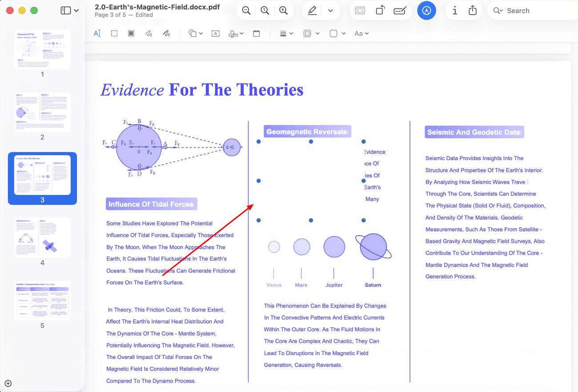Select page 5 thumbnail in the sidebar
The height and width of the screenshot is (392, 578).
[x=42, y=300]
